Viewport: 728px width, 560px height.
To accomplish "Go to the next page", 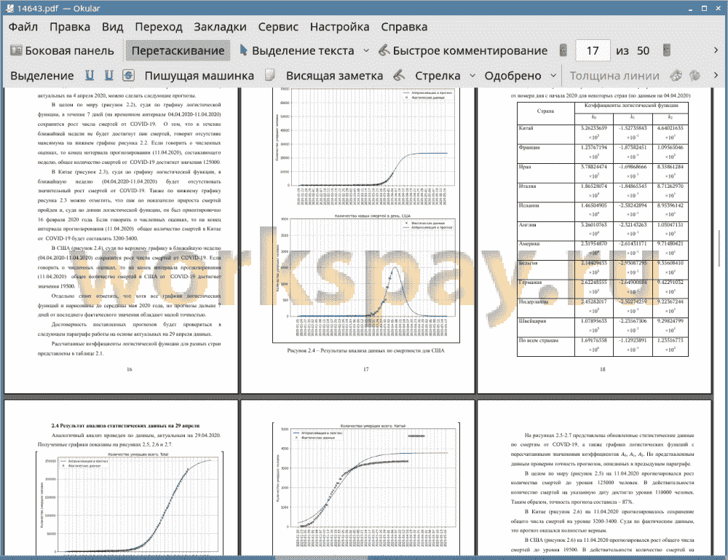I will coord(667,50).
